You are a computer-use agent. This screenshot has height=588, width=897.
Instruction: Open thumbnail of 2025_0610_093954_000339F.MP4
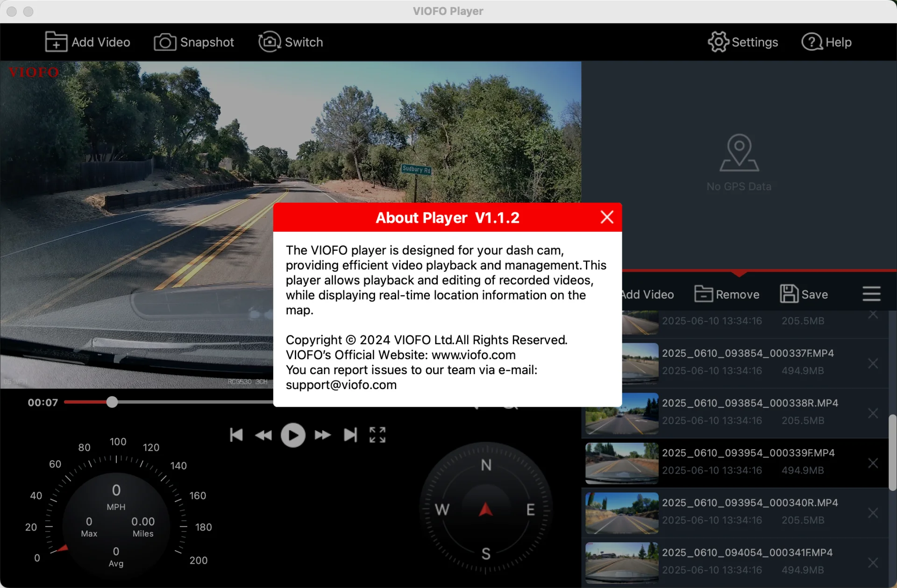tap(622, 463)
